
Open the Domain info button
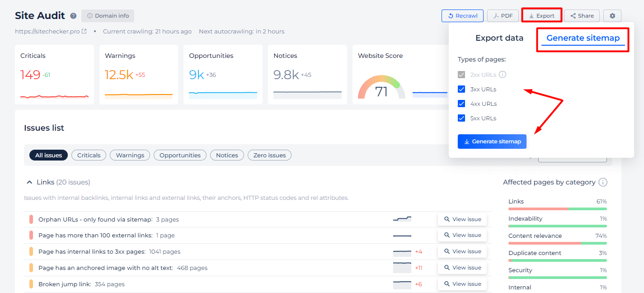108,16
